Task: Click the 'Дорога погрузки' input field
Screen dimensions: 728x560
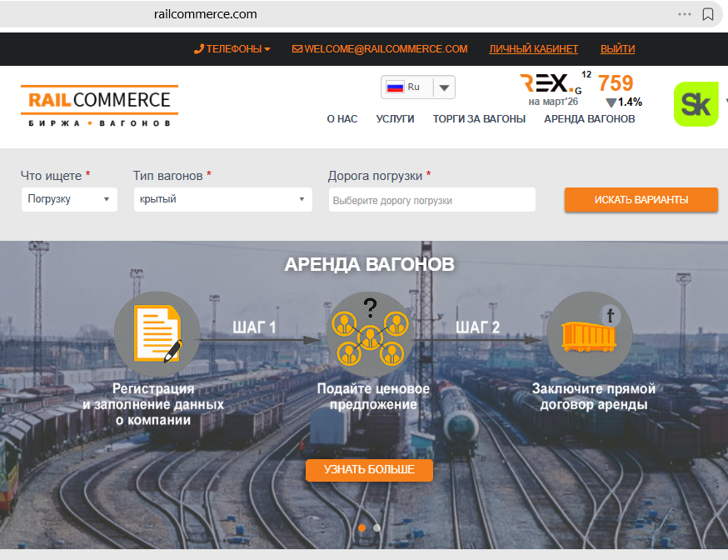Action: point(431,200)
